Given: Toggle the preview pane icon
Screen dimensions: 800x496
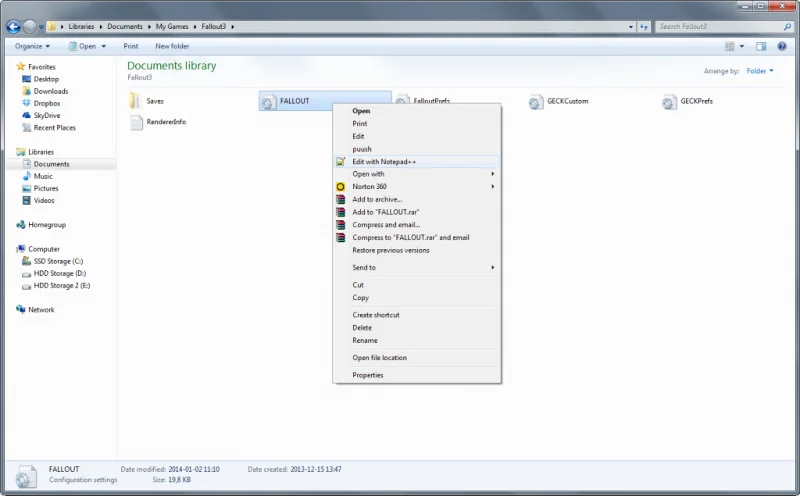Looking at the screenshot, I should pyautogui.click(x=761, y=46).
